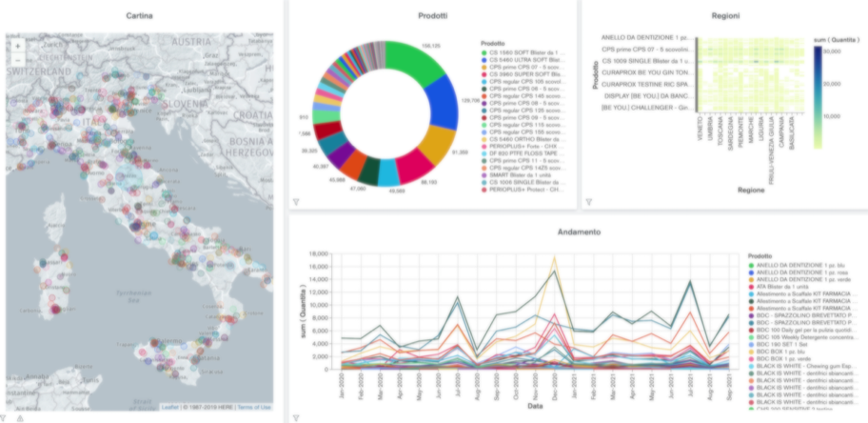The image size is (868, 423).
Task: Select the PERIOPLUS+ Forte - CHX legend entry
Action: point(523,146)
